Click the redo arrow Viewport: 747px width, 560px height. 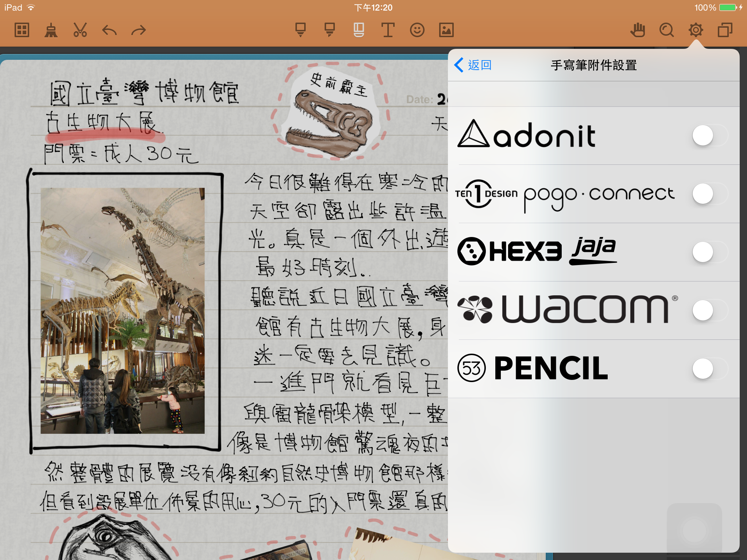139,30
